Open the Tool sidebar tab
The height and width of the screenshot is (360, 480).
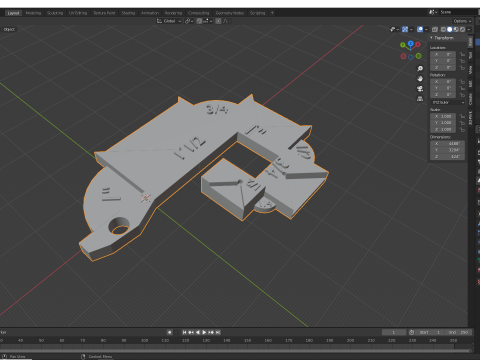(471, 55)
